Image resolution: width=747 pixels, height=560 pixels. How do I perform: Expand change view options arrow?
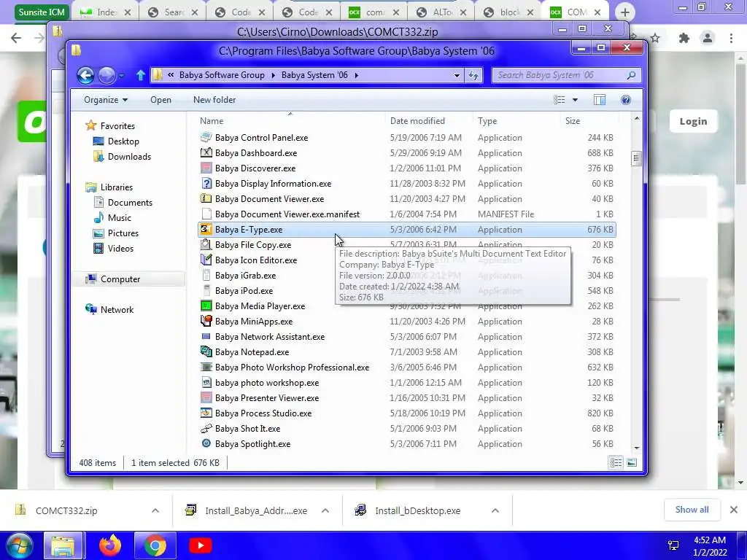[575, 99]
